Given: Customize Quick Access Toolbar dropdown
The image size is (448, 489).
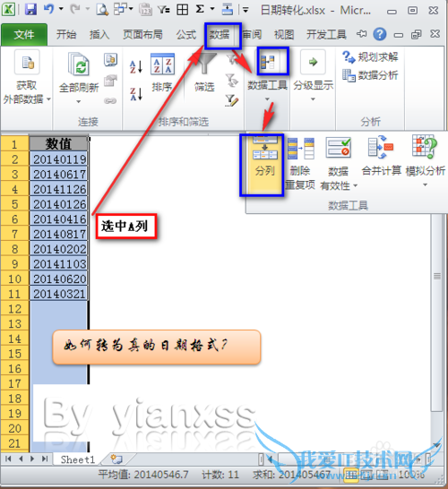Looking at the screenshot, I should click(246, 10).
